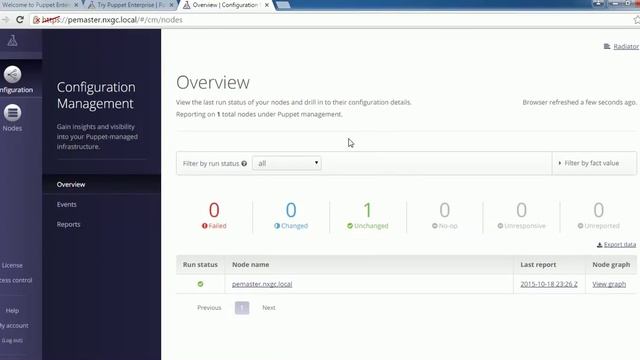Select Overview in side menu
The width and height of the screenshot is (640, 360).
(x=71, y=184)
